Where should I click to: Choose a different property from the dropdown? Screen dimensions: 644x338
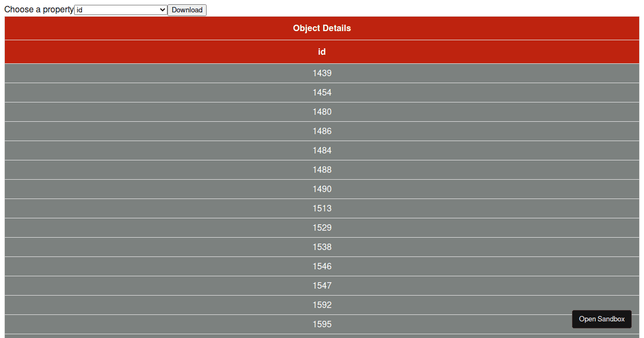[120, 10]
